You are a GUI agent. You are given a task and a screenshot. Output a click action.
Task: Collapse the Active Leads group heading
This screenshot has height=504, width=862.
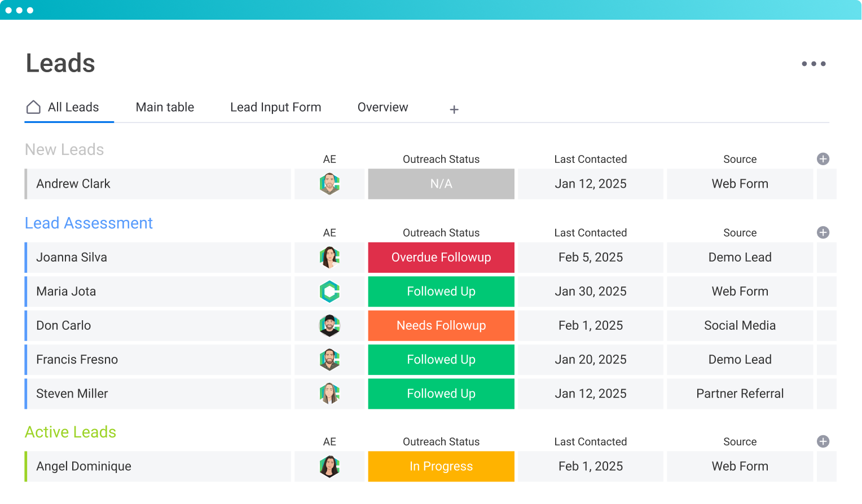71,432
